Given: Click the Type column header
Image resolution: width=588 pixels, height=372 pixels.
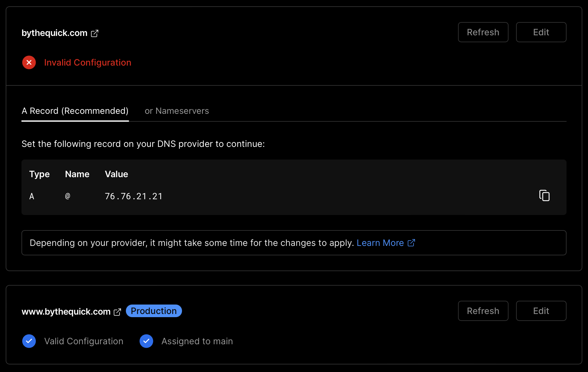Looking at the screenshot, I should tap(39, 174).
